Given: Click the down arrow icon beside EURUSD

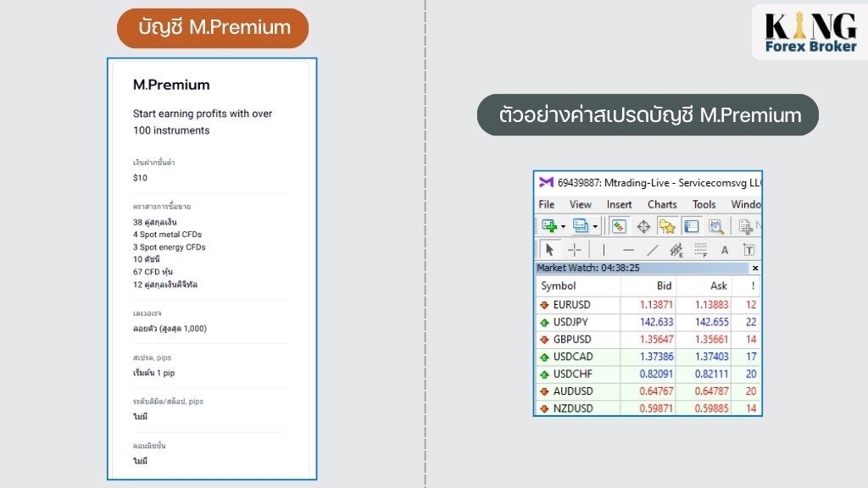Looking at the screenshot, I should [x=544, y=305].
